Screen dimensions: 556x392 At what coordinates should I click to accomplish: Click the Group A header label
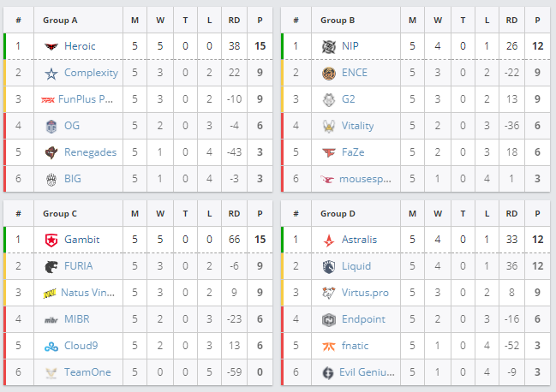[60, 20]
